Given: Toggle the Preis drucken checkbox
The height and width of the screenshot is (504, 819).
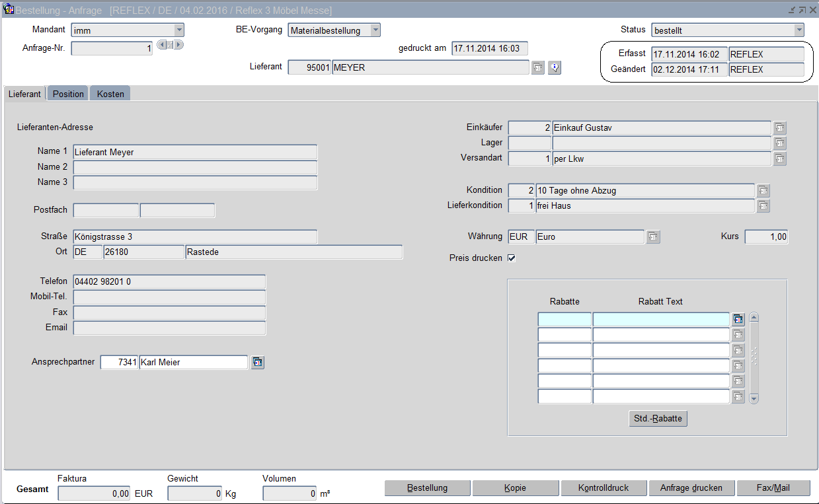Looking at the screenshot, I should point(512,258).
